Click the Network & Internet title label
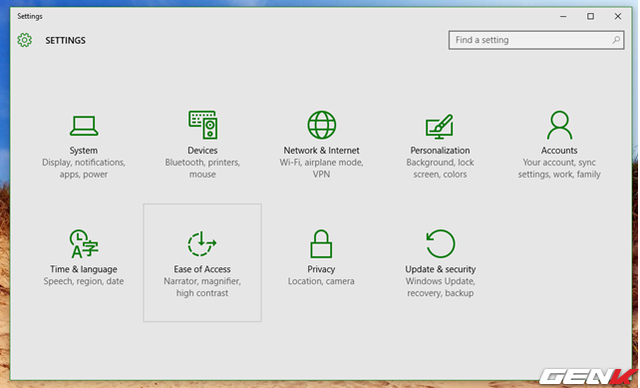This screenshot has height=388, width=640. [x=322, y=151]
